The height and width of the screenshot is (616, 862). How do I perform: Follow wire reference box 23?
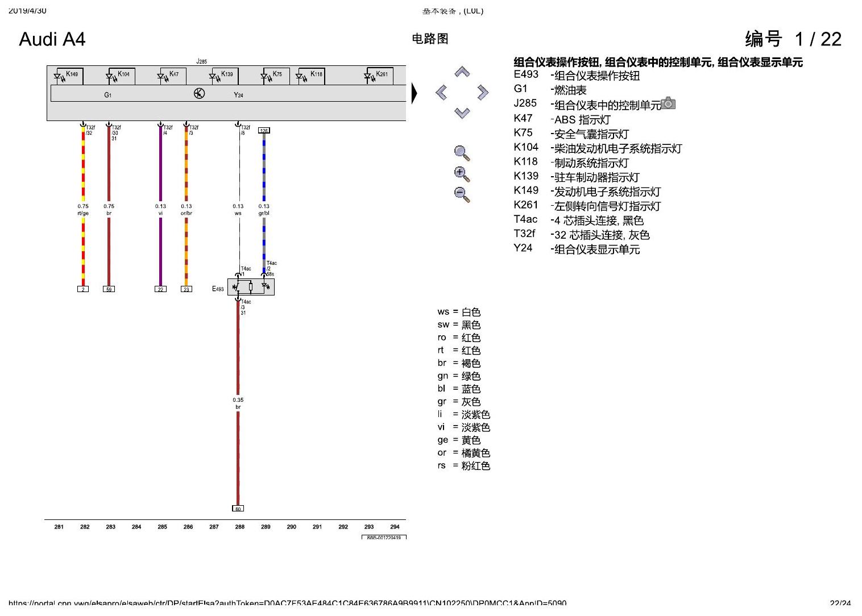pyautogui.click(x=186, y=289)
